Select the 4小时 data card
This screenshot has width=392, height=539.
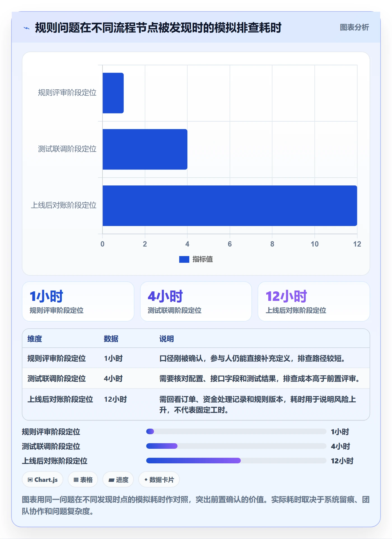pyautogui.click(x=196, y=301)
